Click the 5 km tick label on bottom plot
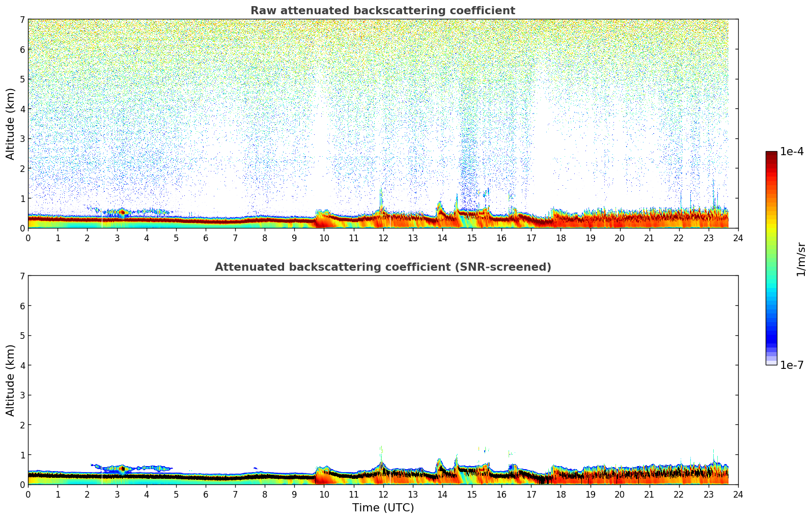This screenshot has width=812, height=519. (21, 336)
